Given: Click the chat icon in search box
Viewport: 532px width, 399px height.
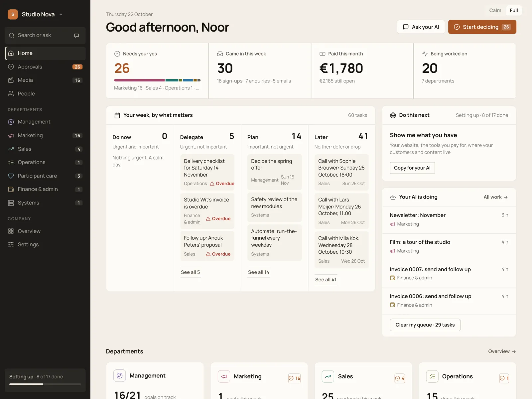Looking at the screenshot, I should [76, 36].
